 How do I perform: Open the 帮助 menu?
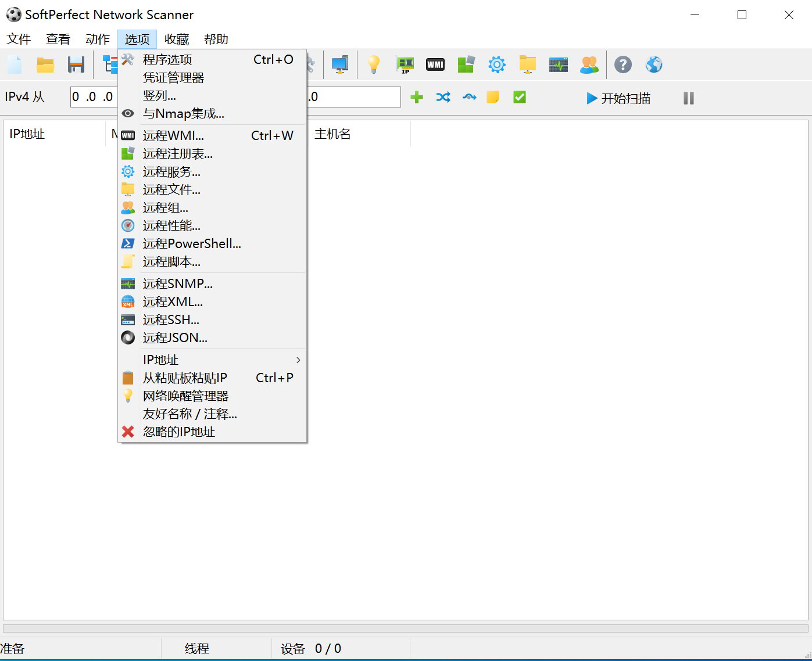(216, 39)
